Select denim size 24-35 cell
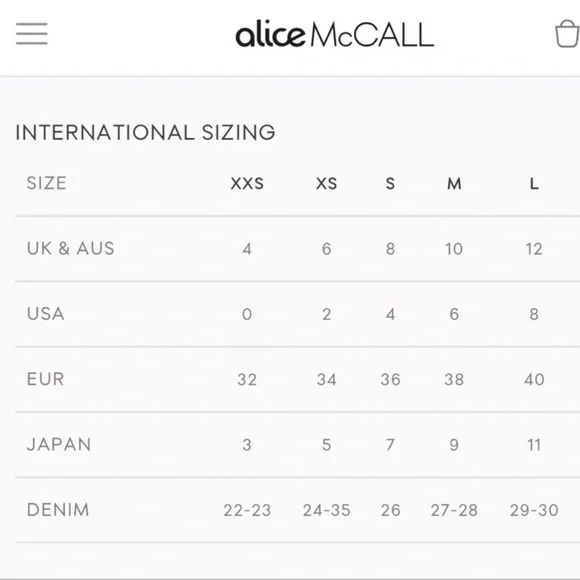Screen dimensions: 580x580 tap(327, 510)
